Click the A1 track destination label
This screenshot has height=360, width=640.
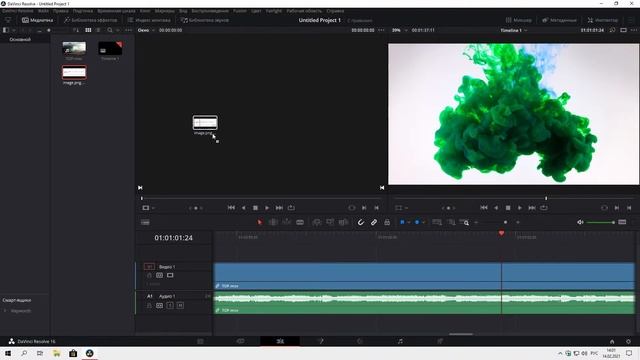coord(149,296)
